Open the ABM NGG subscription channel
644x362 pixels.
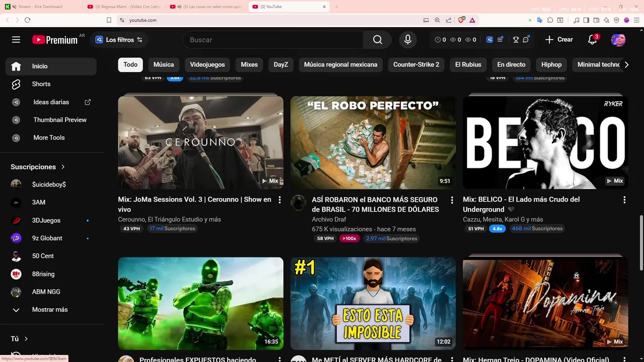51,292
